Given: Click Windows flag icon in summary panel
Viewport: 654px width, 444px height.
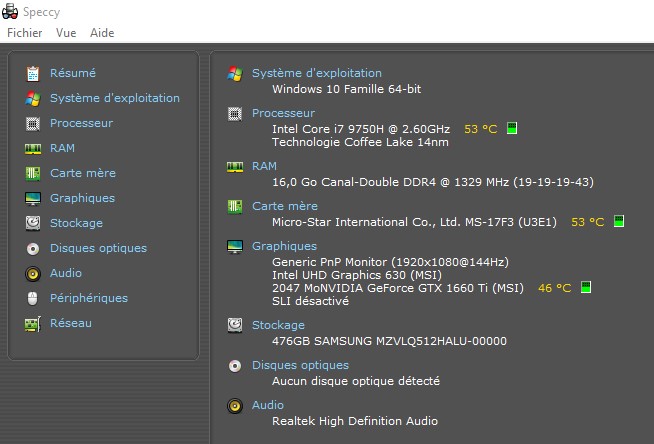Looking at the screenshot, I should [x=235, y=74].
